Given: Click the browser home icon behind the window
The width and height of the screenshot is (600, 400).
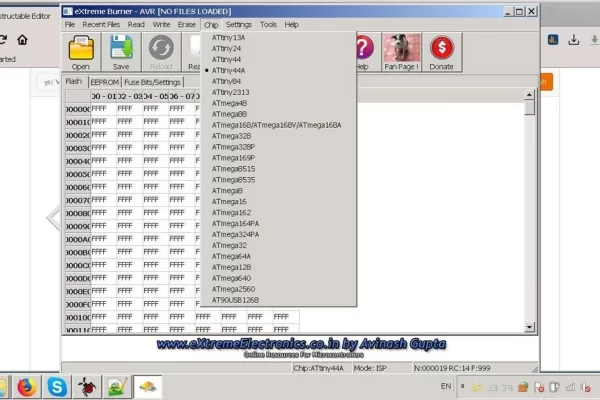Looking at the screenshot, I should 22,39.
